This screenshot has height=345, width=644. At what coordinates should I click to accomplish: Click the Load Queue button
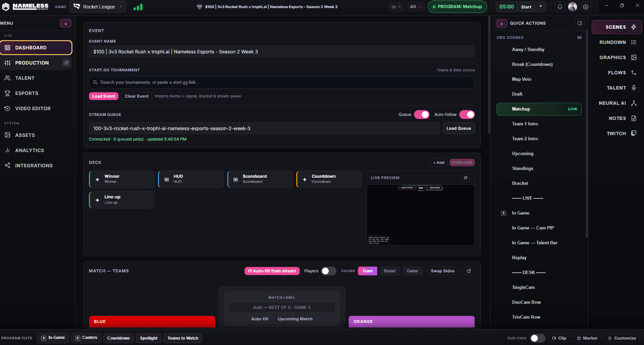(x=459, y=128)
